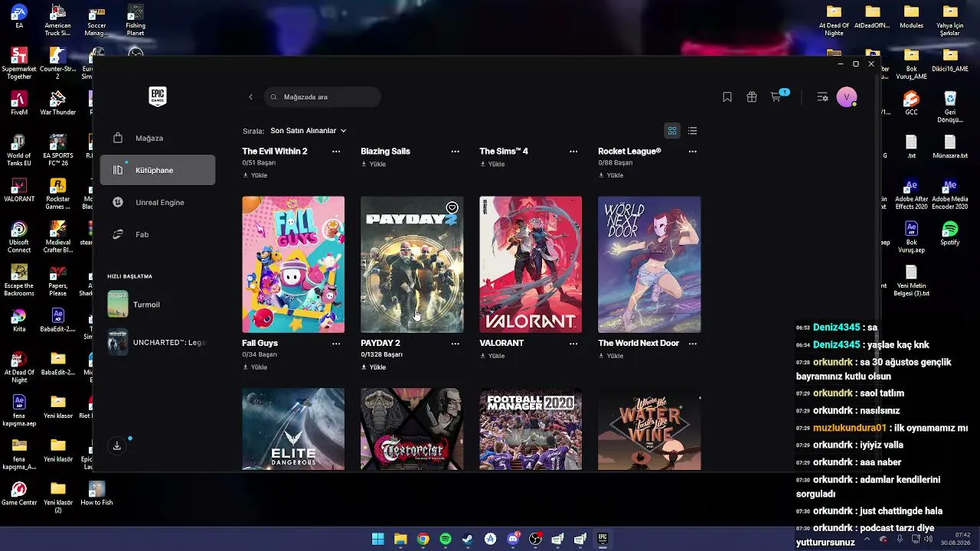The height and width of the screenshot is (551, 980).
Task: Click Yükle under Blazing Sails
Action: pyautogui.click(x=374, y=165)
